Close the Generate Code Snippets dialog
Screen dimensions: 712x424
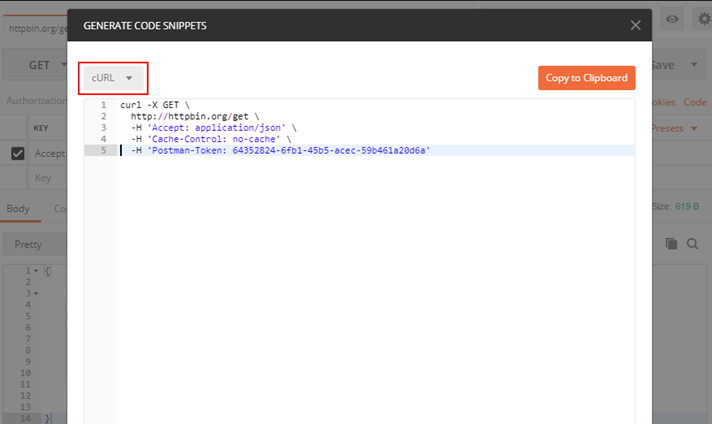click(x=635, y=25)
